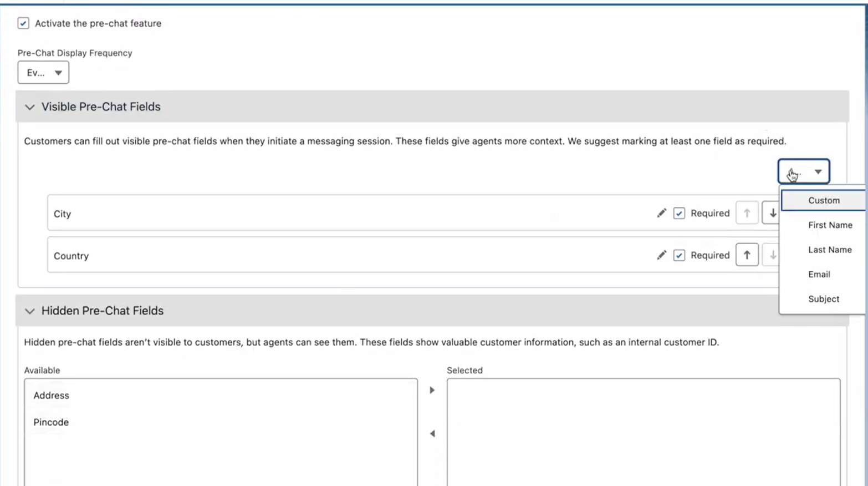Uncheck Activate the pre-chat feature

pyautogui.click(x=23, y=23)
